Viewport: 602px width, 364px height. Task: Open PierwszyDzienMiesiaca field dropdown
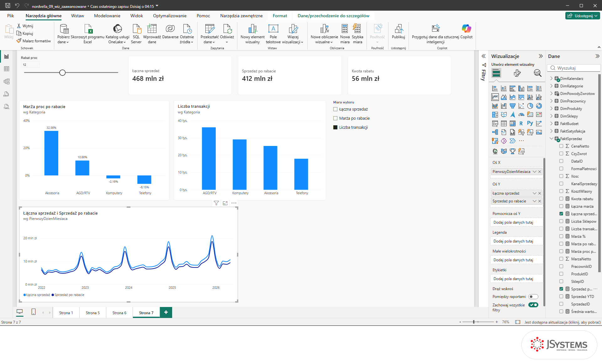535,172
